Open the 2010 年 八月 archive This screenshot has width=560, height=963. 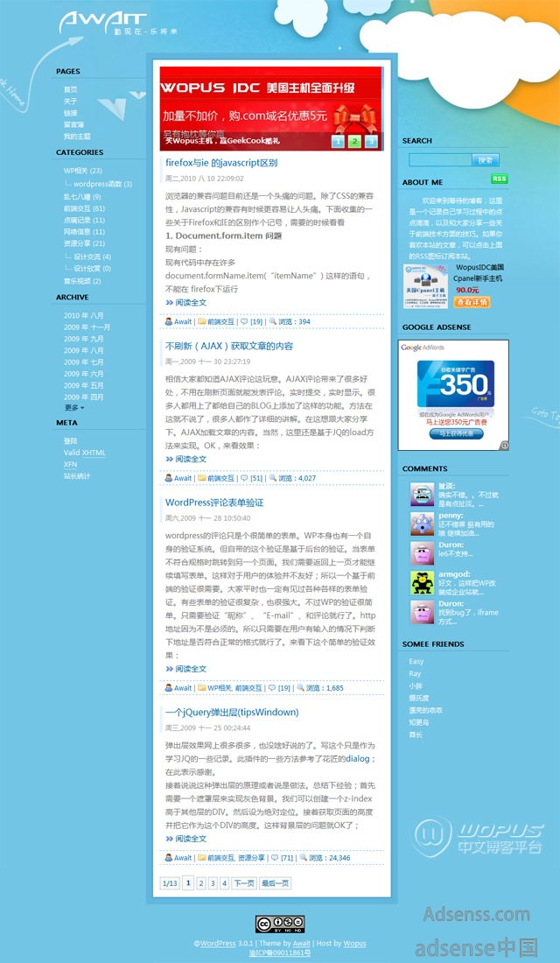83,315
